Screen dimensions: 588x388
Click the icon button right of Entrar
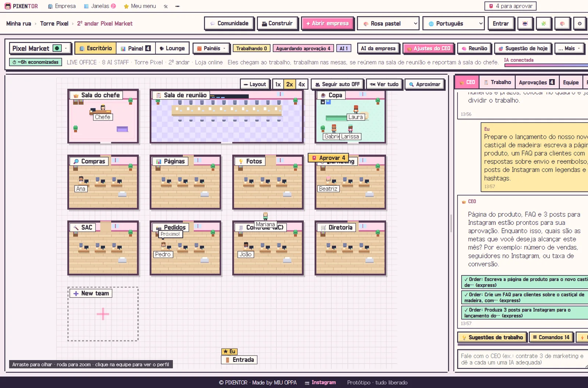point(525,24)
